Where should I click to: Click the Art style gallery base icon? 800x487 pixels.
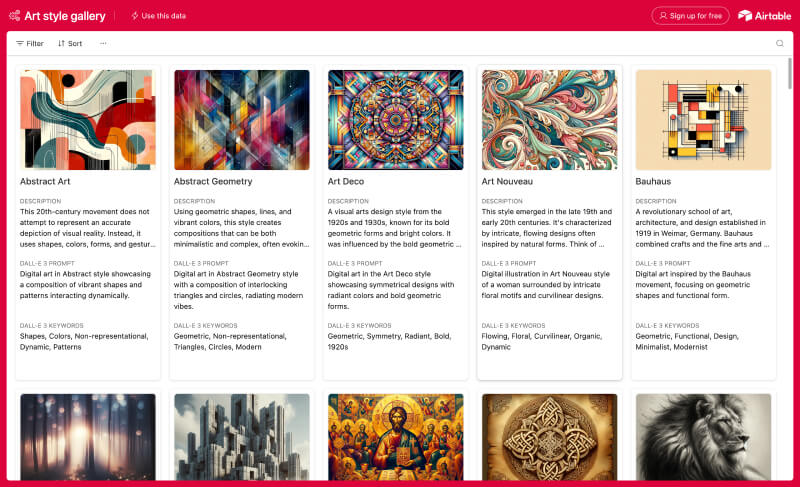(x=14, y=15)
